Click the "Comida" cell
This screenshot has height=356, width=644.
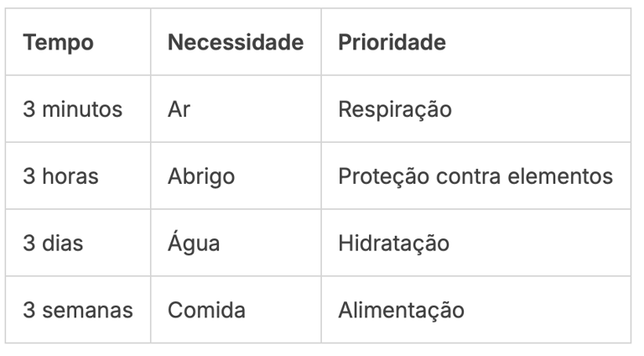pyautogui.click(x=206, y=311)
